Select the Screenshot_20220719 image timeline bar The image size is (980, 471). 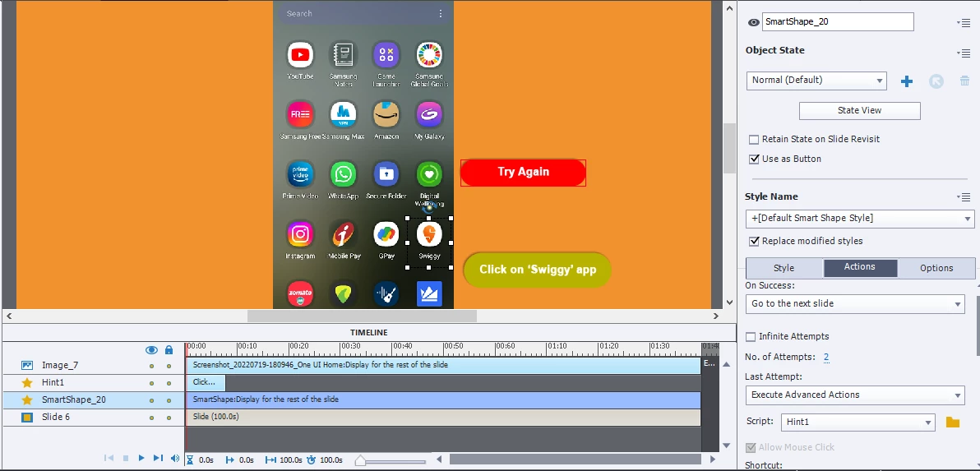pyautogui.click(x=444, y=366)
